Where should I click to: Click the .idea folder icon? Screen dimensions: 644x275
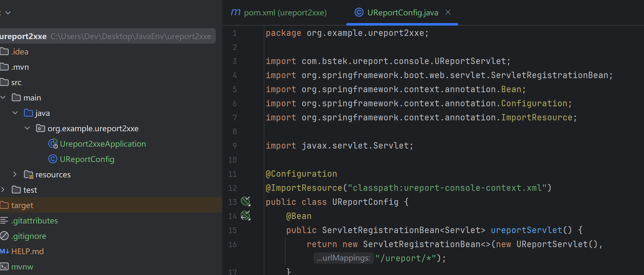(x=4, y=52)
